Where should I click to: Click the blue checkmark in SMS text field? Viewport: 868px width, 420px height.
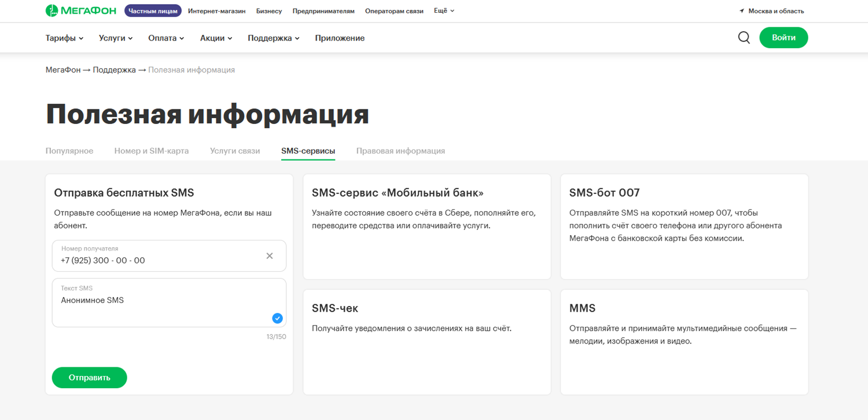pyautogui.click(x=277, y=318)
